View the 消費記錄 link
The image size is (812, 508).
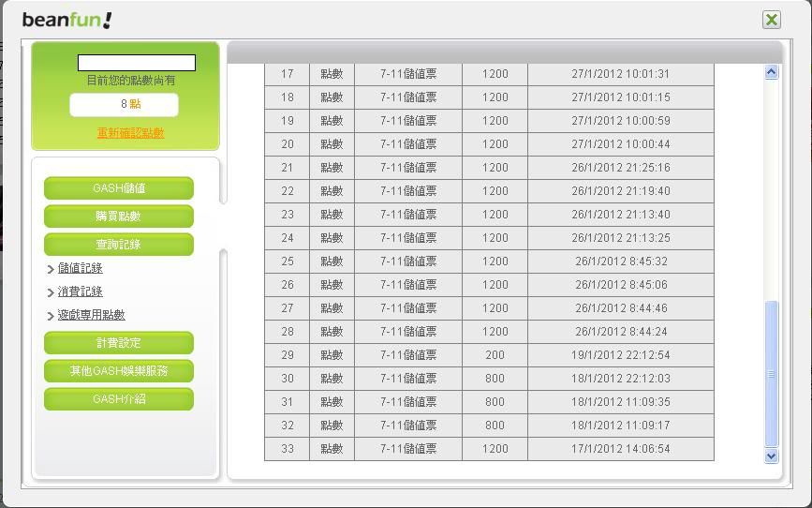pos(81,291)
